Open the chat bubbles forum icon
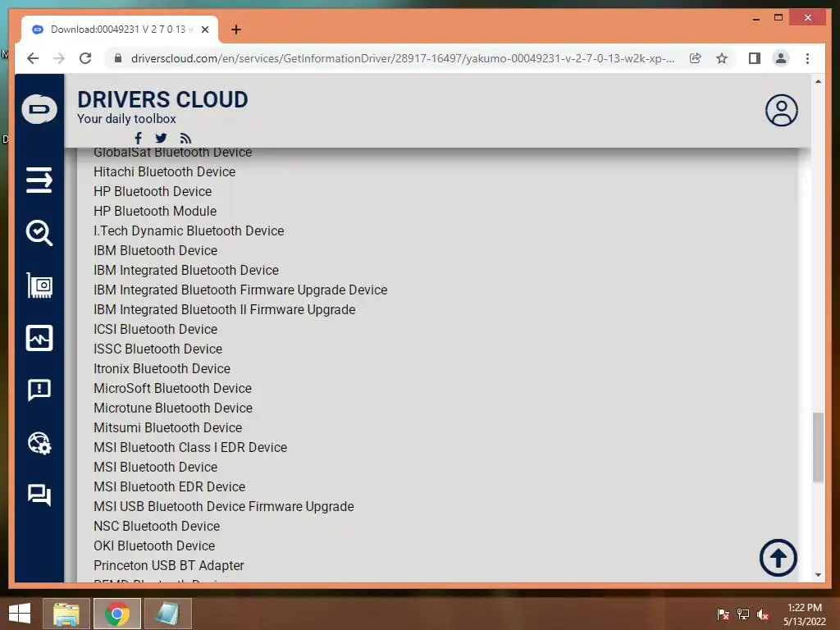This screenshot has height=630, width=840. [39, 495]
